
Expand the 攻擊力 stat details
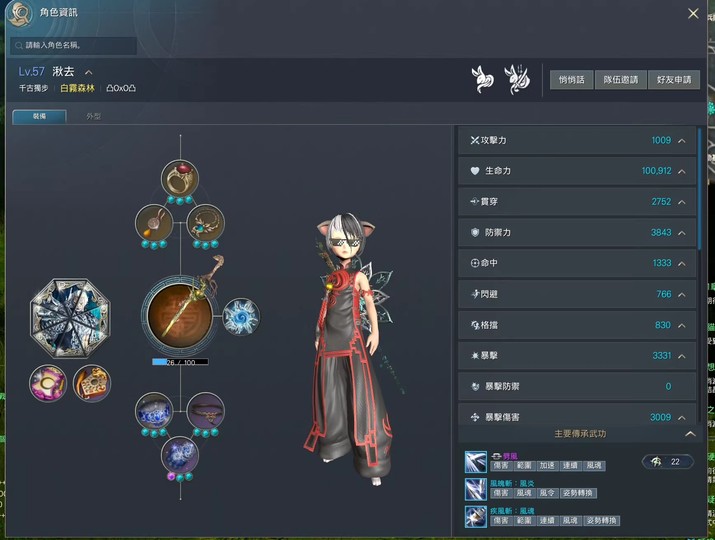(682, 141)
